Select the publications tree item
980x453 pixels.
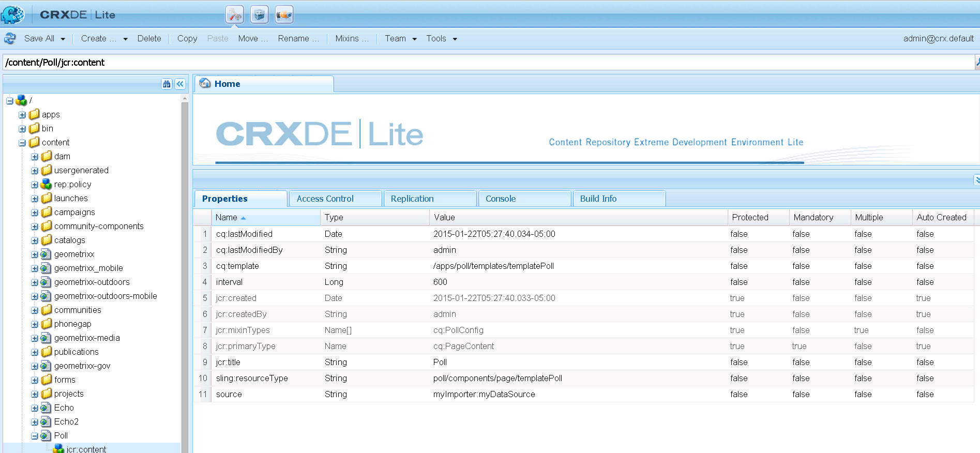click(76, 352)
